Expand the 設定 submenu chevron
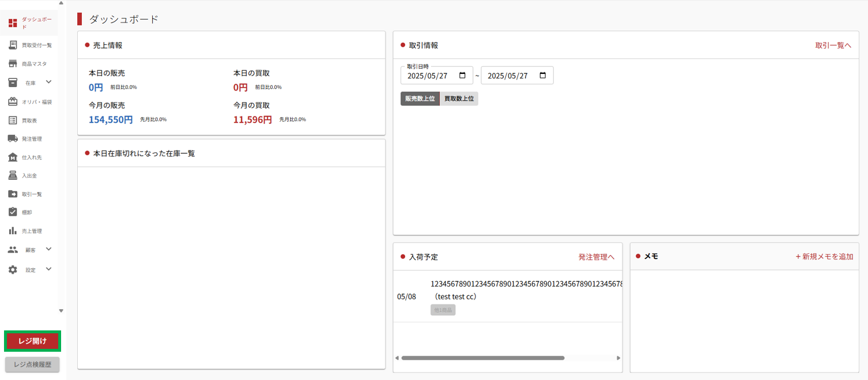Screen dimensions: 868x380 48,269
